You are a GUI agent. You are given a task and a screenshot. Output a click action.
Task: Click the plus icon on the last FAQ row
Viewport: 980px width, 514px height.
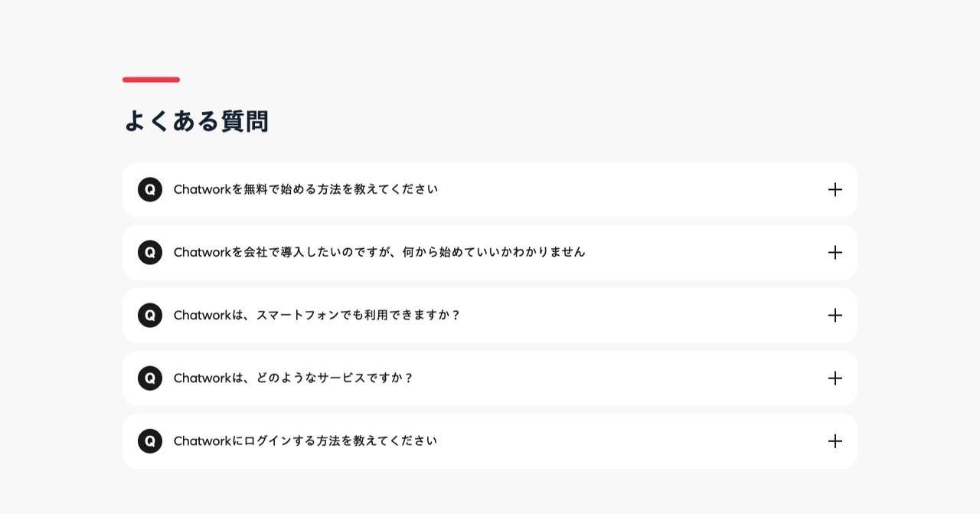click(x=835, y=440)
